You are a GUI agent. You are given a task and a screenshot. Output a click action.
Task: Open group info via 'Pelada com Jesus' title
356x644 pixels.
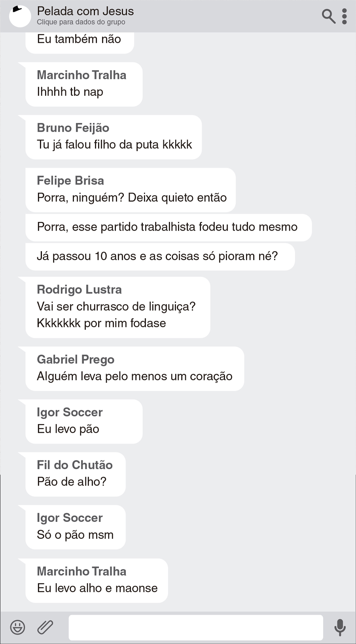85,11
